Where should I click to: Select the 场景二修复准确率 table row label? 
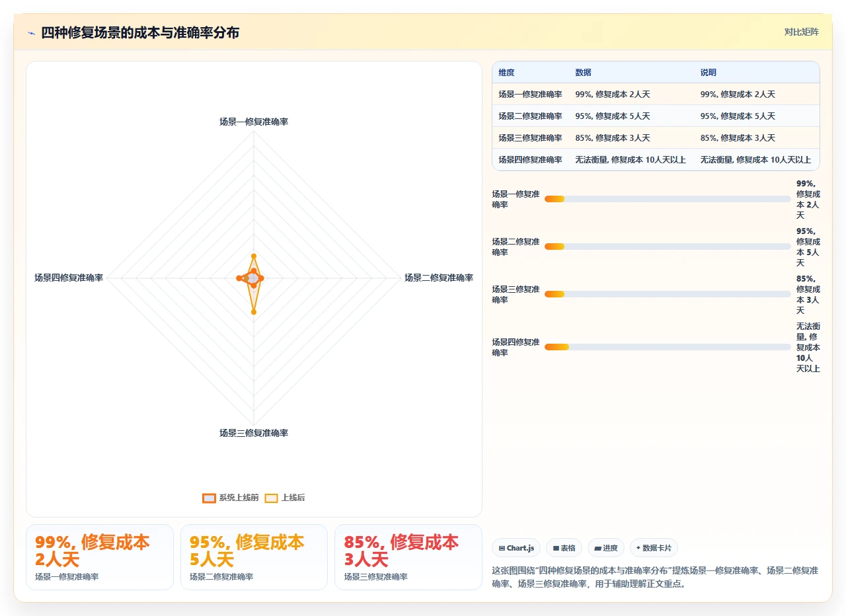click(x=530, y=116)
